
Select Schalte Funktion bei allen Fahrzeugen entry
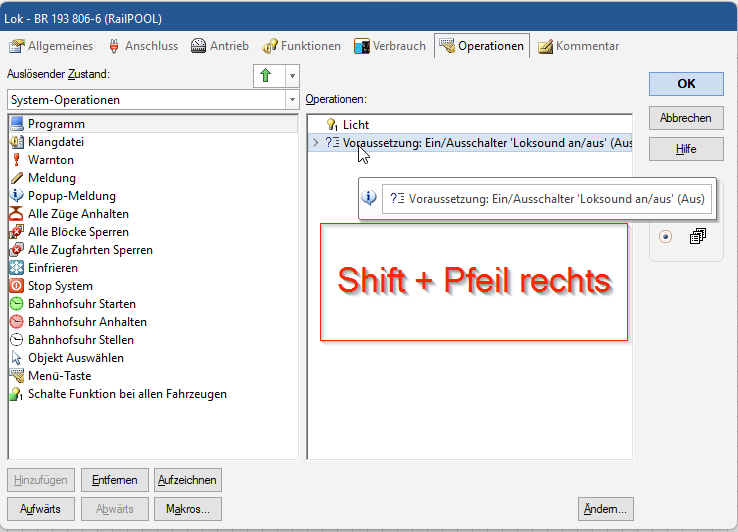(x=127, y=394)
